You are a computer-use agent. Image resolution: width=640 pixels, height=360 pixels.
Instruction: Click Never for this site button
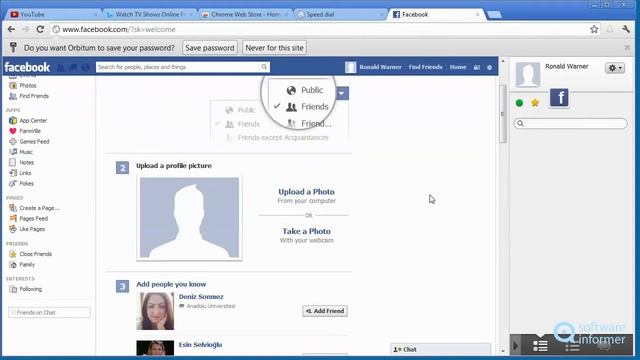274,48
